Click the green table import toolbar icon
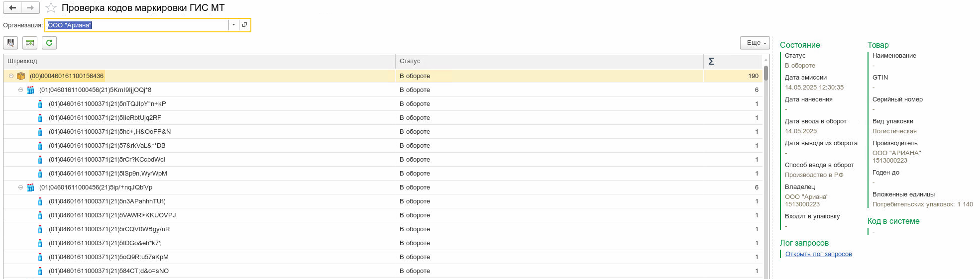The image size is (980, 279). point(30,43)
